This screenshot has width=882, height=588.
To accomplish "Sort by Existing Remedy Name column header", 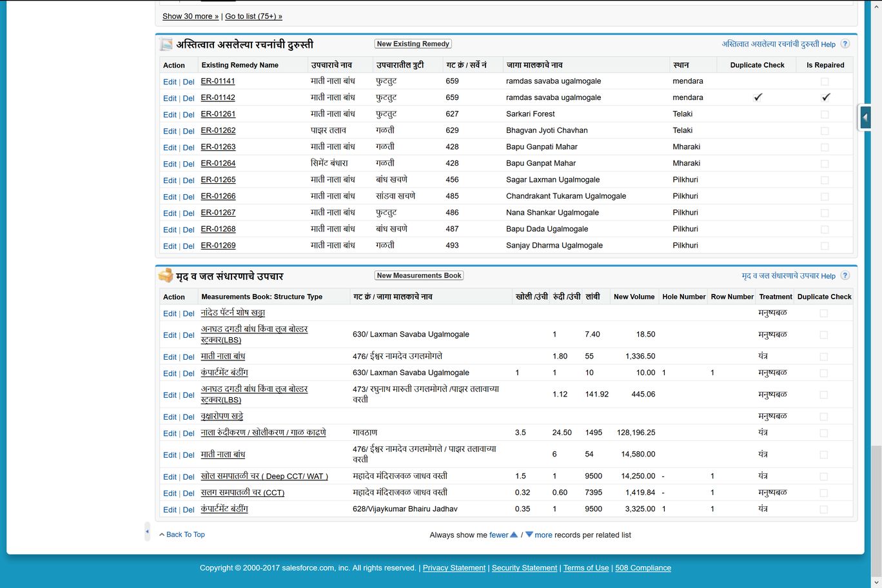I will pos(240,65).
